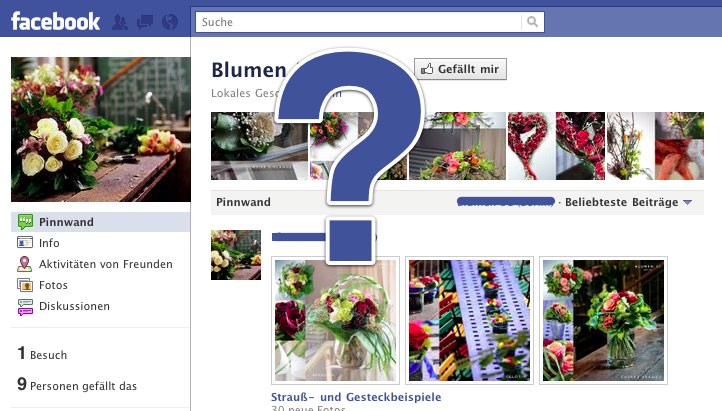The height and width of the screenshot is (411, 722).
Task: Expand the Beliebteste Beiträge dropdown arrow
Action: 687,202
